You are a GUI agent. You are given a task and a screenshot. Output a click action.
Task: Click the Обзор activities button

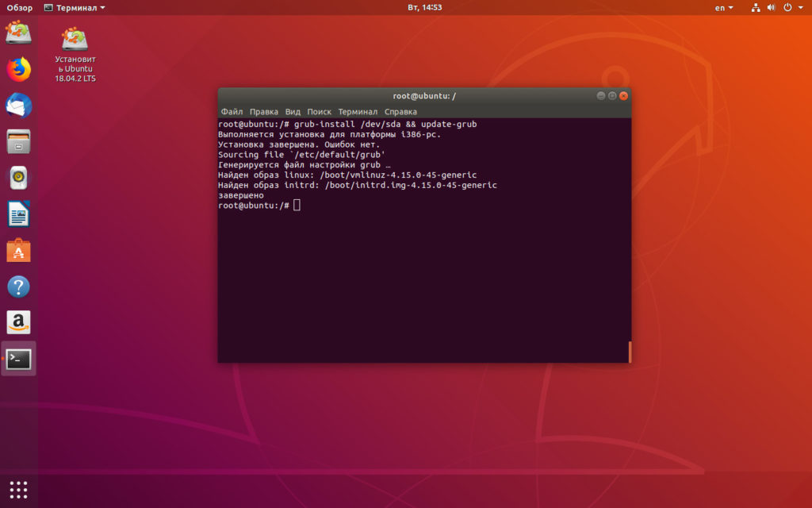pos(20,8)
